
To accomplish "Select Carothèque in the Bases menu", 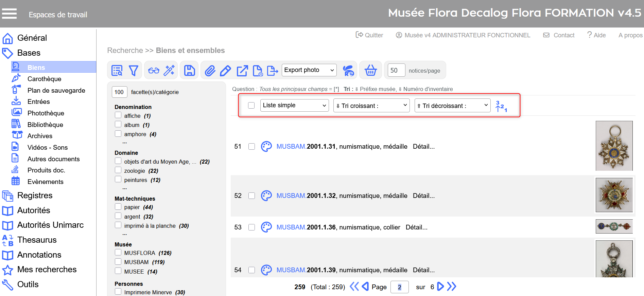I will (x=44, y=79).
